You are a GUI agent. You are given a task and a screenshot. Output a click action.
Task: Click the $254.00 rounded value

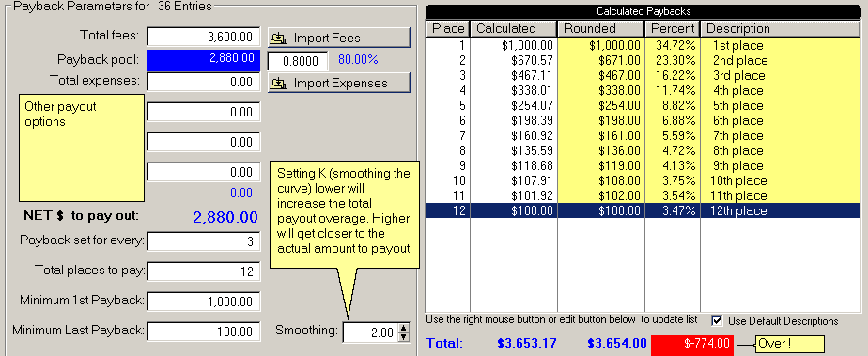(x=618, y=105)
